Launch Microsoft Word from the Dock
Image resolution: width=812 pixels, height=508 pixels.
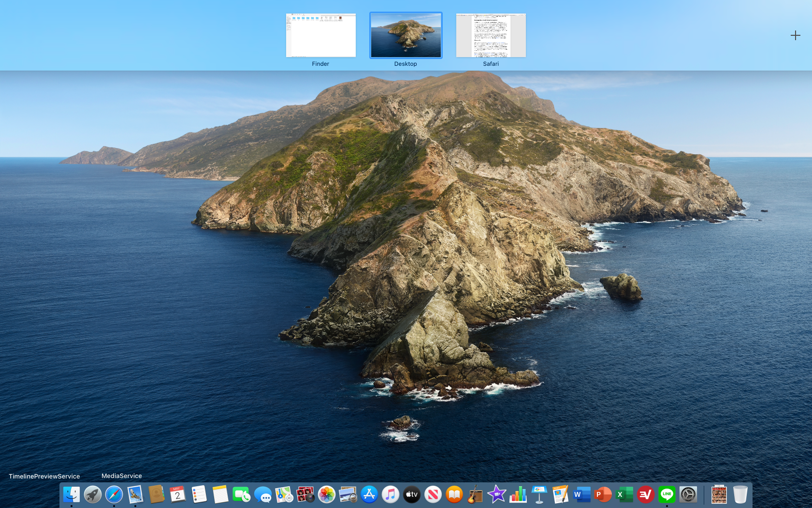581,494
